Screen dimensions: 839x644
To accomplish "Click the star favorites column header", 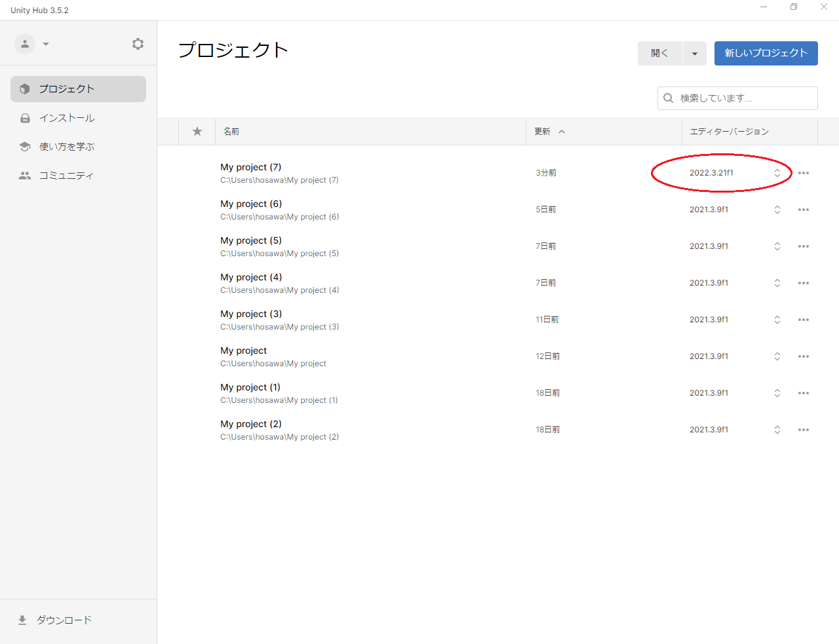I will click(197, 132).
